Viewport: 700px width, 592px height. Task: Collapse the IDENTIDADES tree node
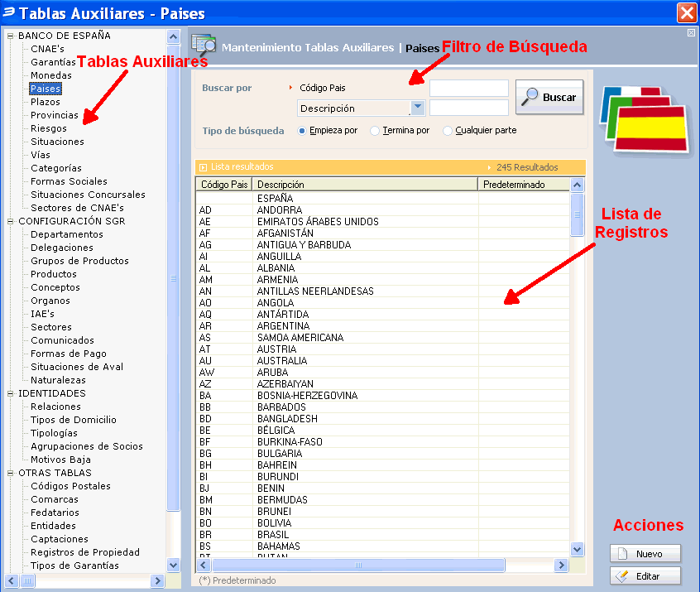point(10,393)
